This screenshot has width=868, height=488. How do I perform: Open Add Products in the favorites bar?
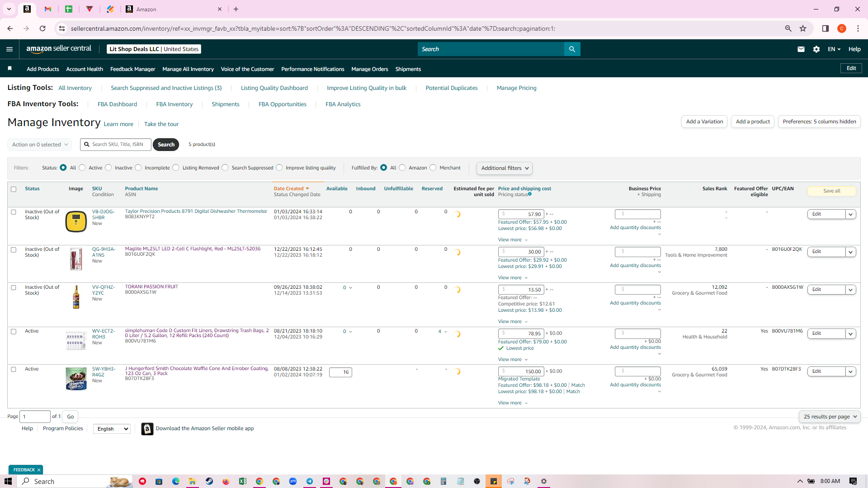(43, 69)
